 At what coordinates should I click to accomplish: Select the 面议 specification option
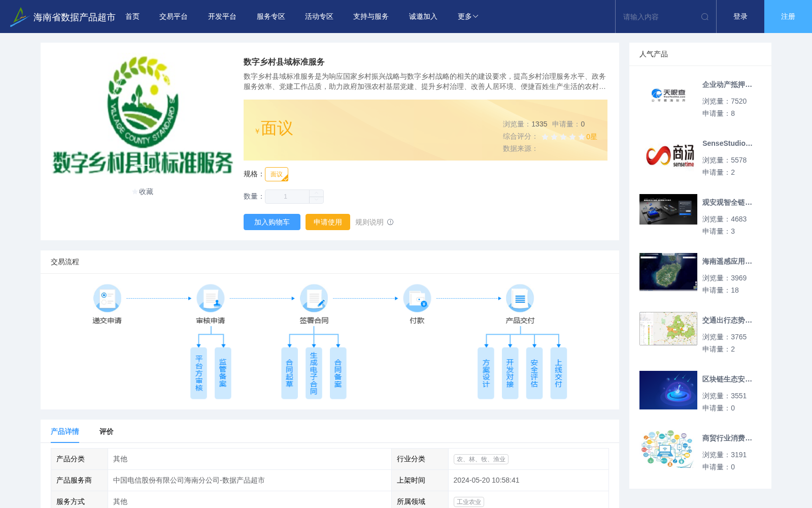coord(277,174)
